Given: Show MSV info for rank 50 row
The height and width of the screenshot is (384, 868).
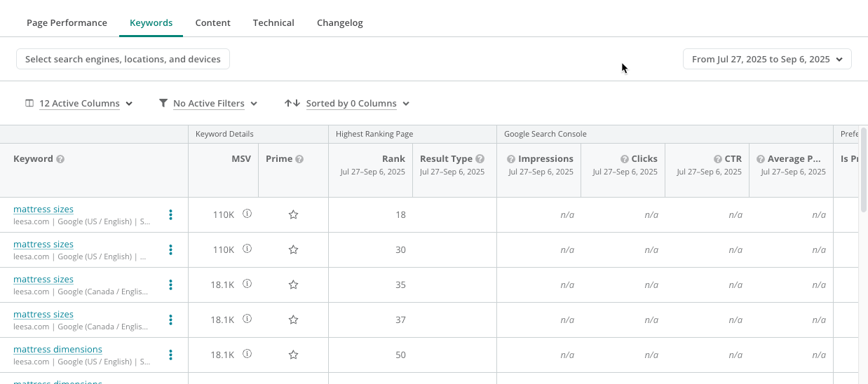Looking at the screenshot, I should tap(247, 354).
